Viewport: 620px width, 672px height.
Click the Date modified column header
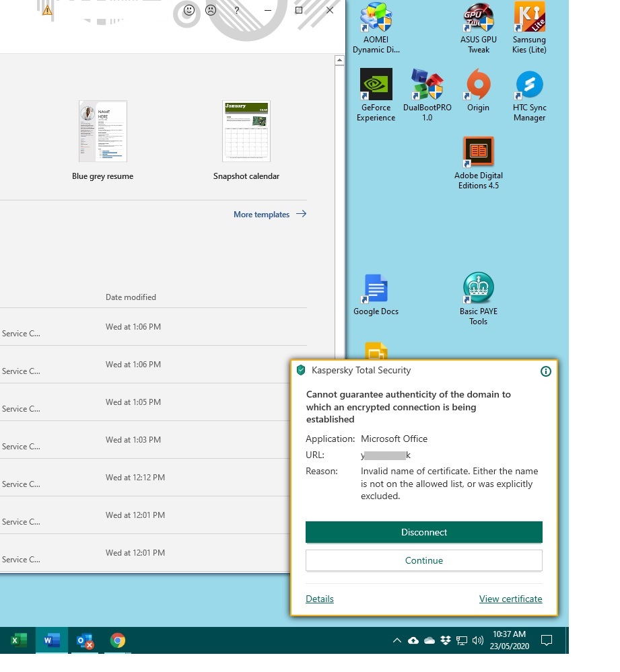[x=131, y=297]
